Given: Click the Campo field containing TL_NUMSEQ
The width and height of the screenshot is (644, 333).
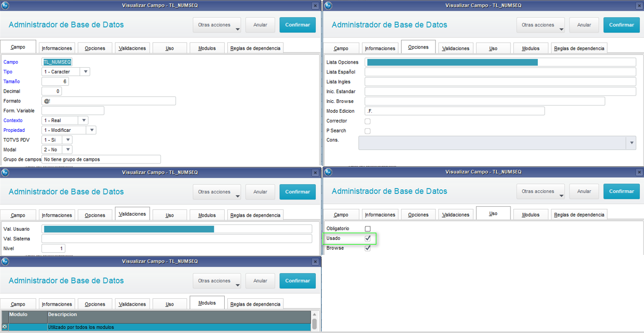Looking at the screenshot, I should pos(57,62).
